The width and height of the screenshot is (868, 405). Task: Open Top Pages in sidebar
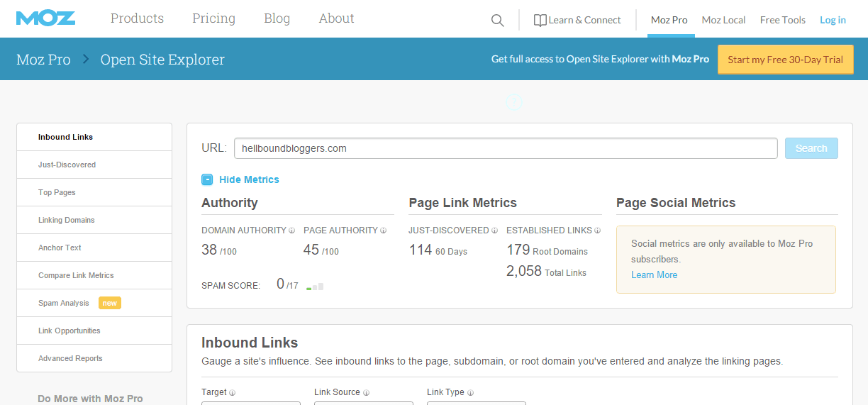click(x=94, y=192)
